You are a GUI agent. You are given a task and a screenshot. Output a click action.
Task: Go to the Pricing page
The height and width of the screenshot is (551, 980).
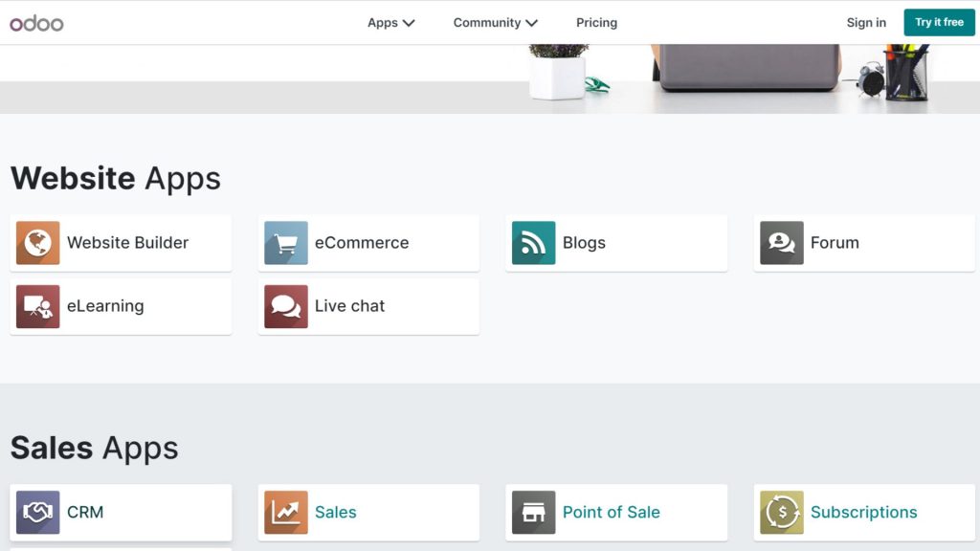(597, 23)
